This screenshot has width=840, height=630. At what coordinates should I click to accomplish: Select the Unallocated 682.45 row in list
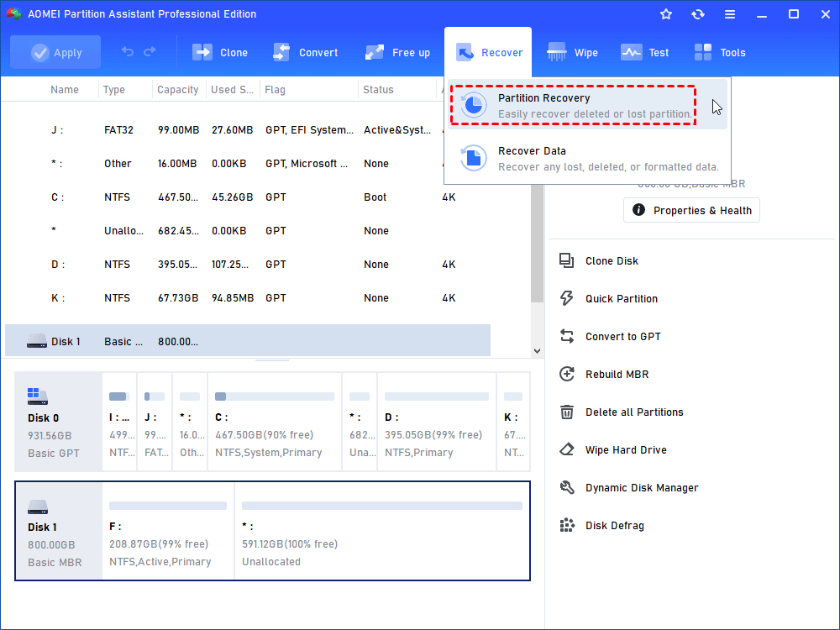[248, 230]
